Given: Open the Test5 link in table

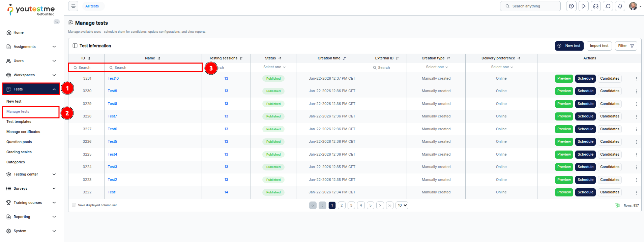Looking at the screenshot, I should pyautogui.click(x=112, y=141).
